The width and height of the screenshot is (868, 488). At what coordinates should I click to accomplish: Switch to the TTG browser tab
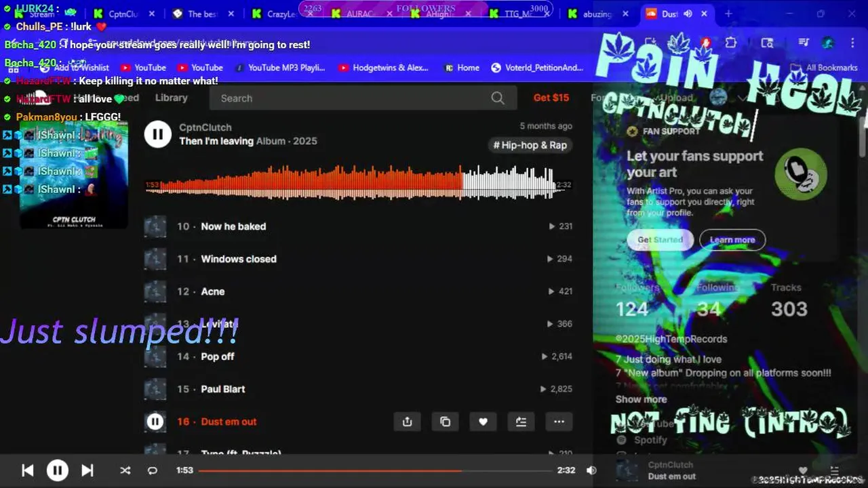(519, 14)
